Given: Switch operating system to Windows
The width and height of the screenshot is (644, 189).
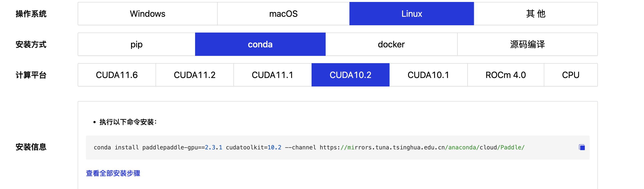Looking at the screenshot, I should pos(148,14).
